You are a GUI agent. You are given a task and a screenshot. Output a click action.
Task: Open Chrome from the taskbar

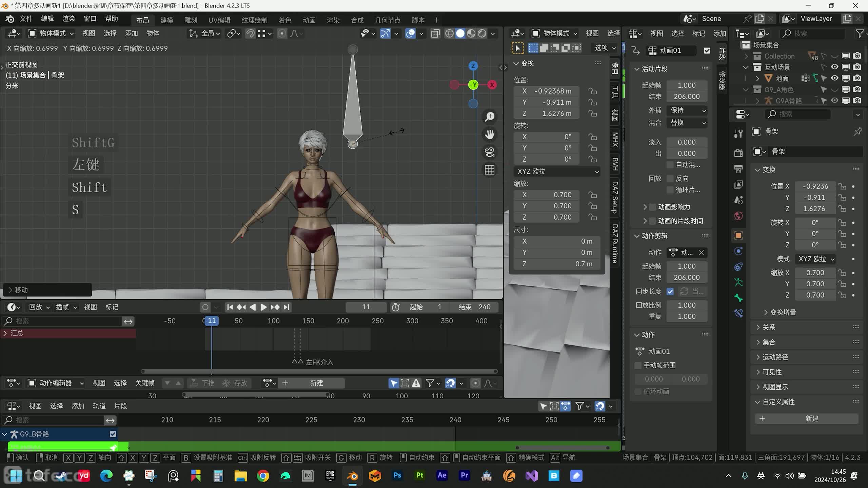[x=263, y=476]
